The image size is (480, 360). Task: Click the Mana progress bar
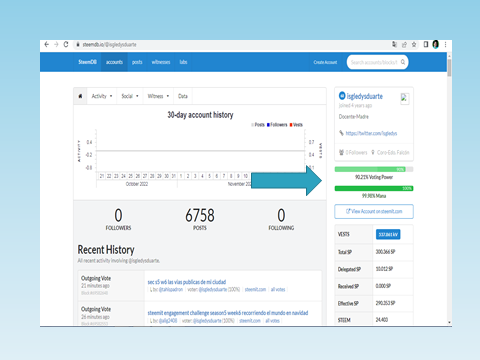tap(374, 188)
